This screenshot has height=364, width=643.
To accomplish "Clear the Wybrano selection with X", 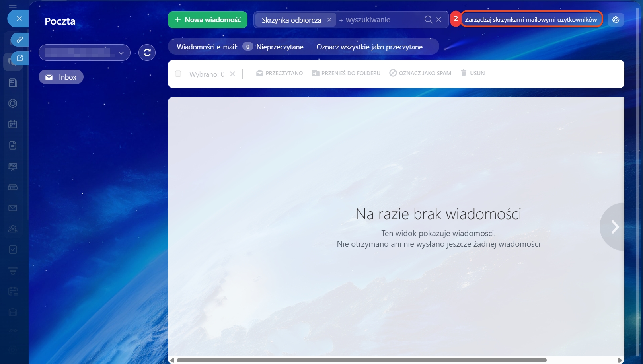I will (x=233, y=74).
